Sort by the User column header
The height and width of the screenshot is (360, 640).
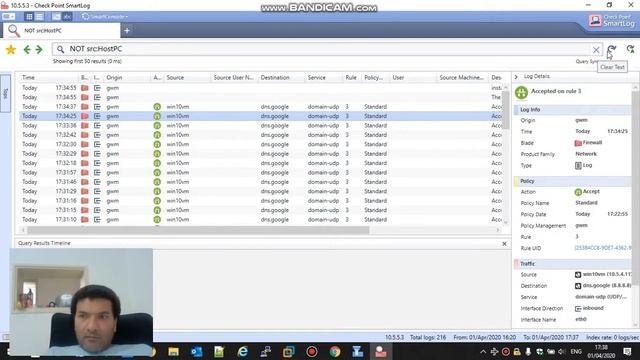(413, 78)
